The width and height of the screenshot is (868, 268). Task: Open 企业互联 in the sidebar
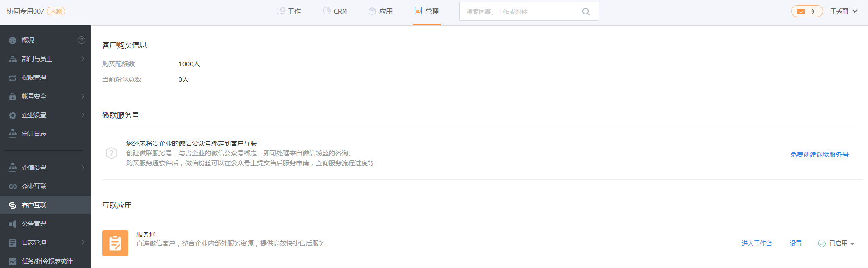click(45, 186)
